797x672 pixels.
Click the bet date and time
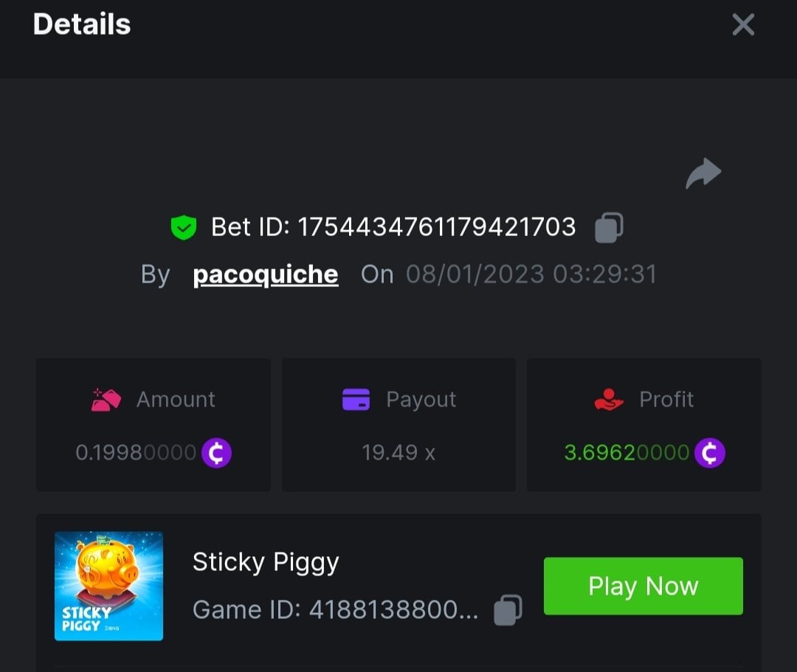pos(531,274)
